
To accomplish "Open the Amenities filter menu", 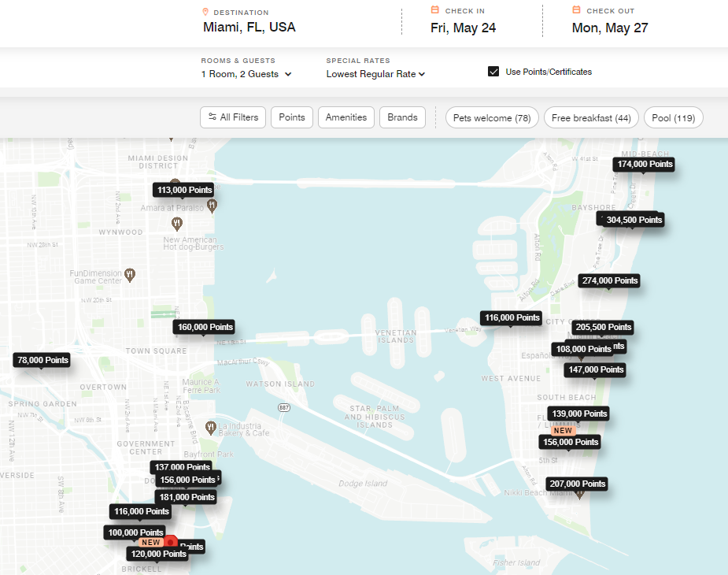I will (x=346, y=117).
